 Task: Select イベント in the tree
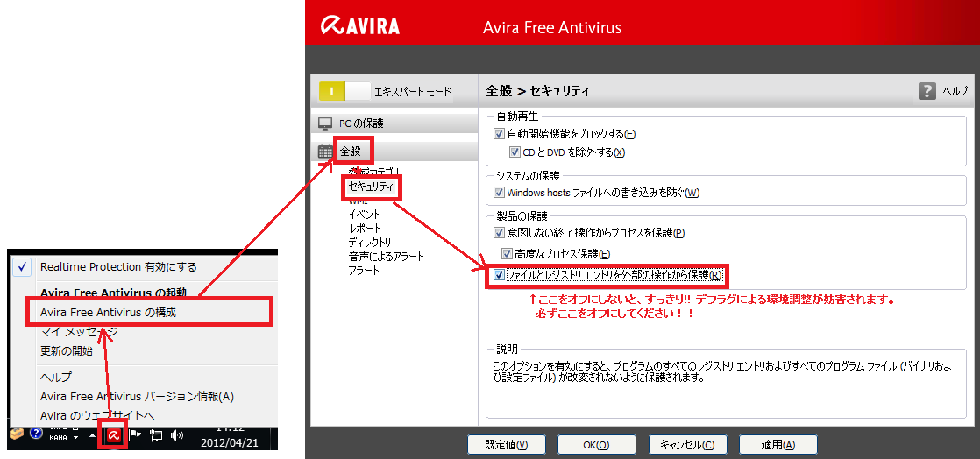(365, 215)
